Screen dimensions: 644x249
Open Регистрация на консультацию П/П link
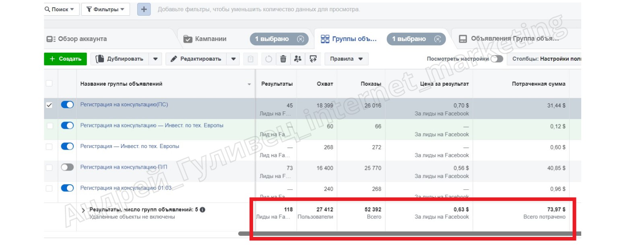click(124, 167)
